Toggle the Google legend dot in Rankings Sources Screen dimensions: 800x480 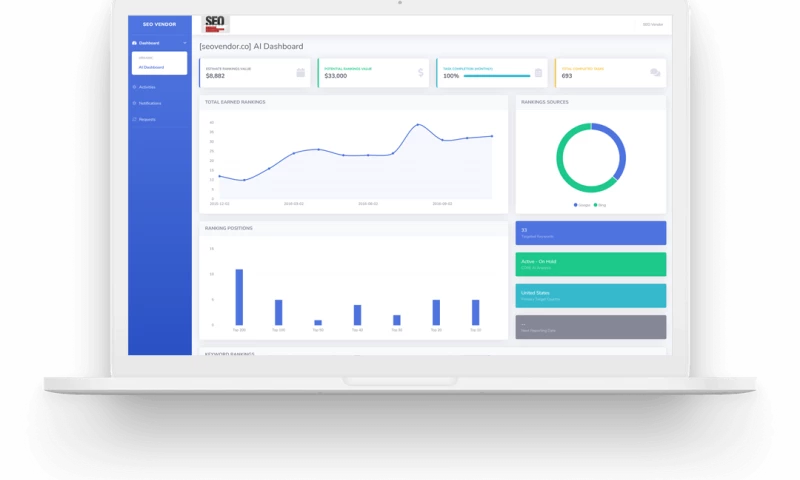(x=576, y=205)
